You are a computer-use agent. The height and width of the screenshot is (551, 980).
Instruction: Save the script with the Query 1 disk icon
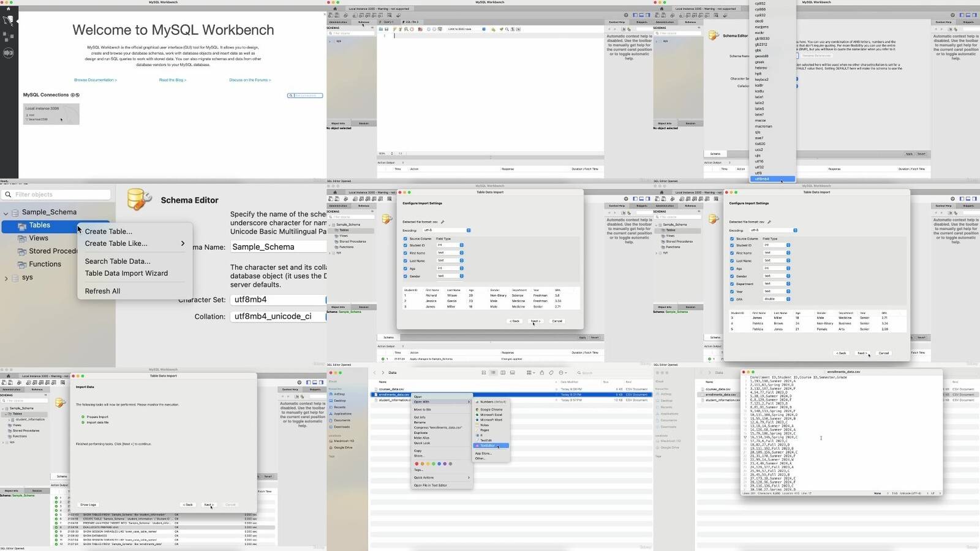click(x=386, y=29)
